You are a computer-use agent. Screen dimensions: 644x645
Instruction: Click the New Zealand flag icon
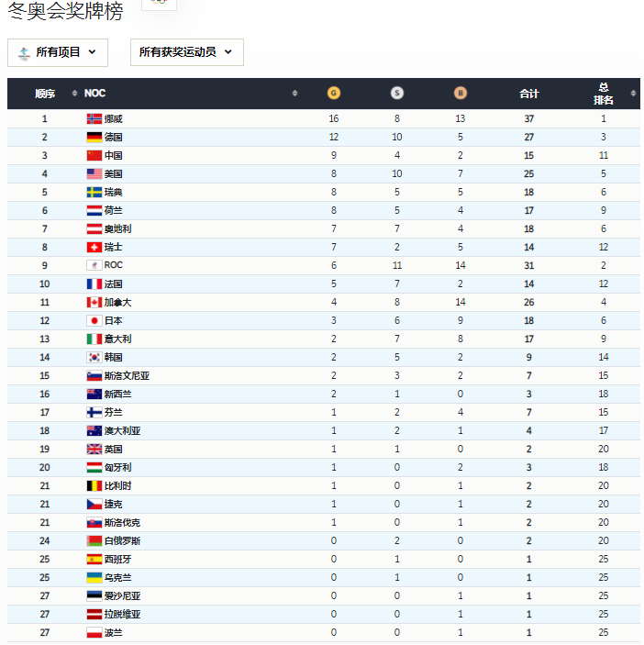94,395
